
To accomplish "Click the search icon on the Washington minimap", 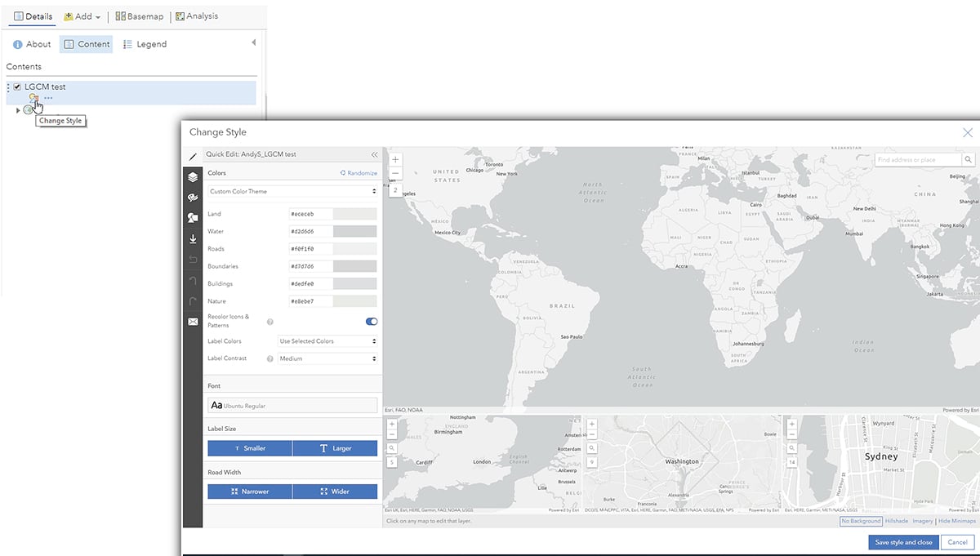I will point(592,448).
